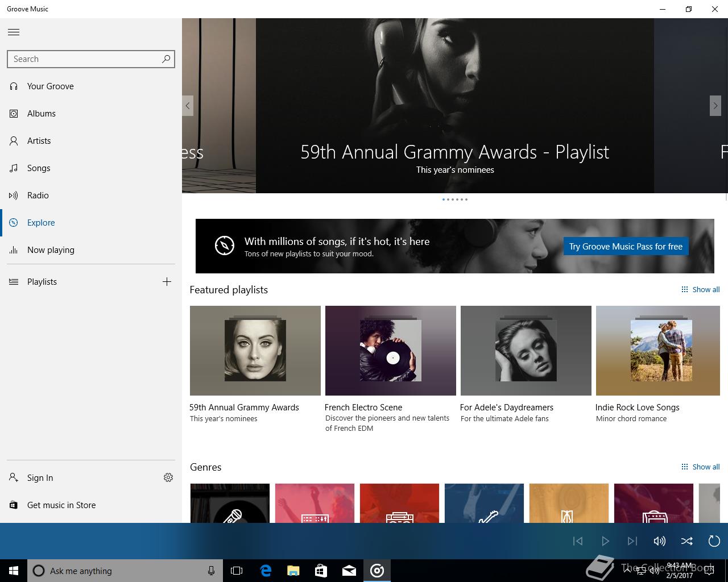Go to previous carousel banner
The image size is (728, 582).
[188, 106]
